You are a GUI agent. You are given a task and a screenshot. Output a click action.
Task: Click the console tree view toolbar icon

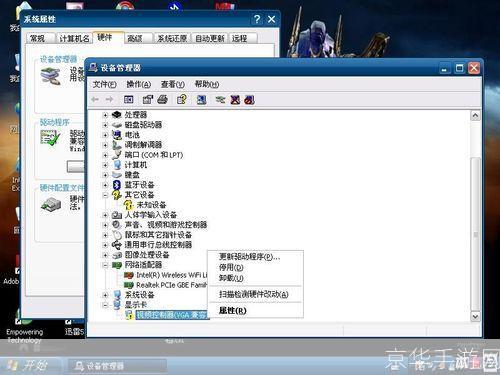(x=128, y=99)
